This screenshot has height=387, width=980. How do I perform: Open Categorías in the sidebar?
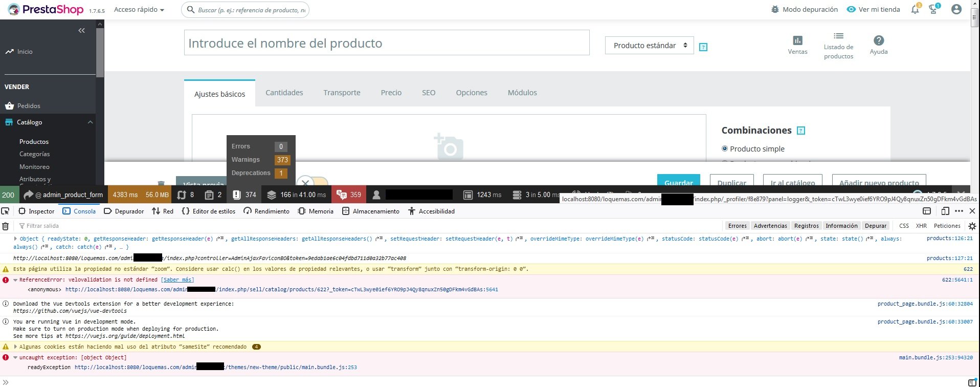pos(35,154)
